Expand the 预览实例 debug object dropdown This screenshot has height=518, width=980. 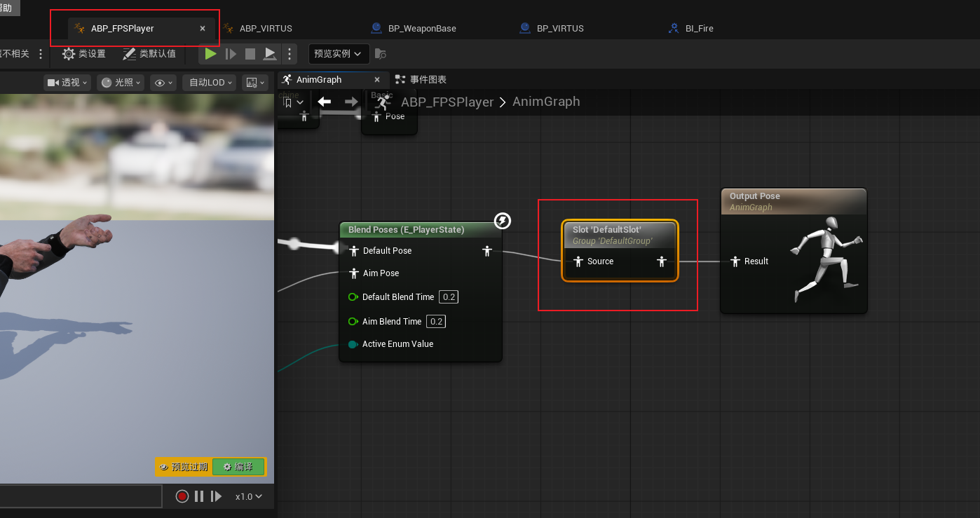point(339,53)
